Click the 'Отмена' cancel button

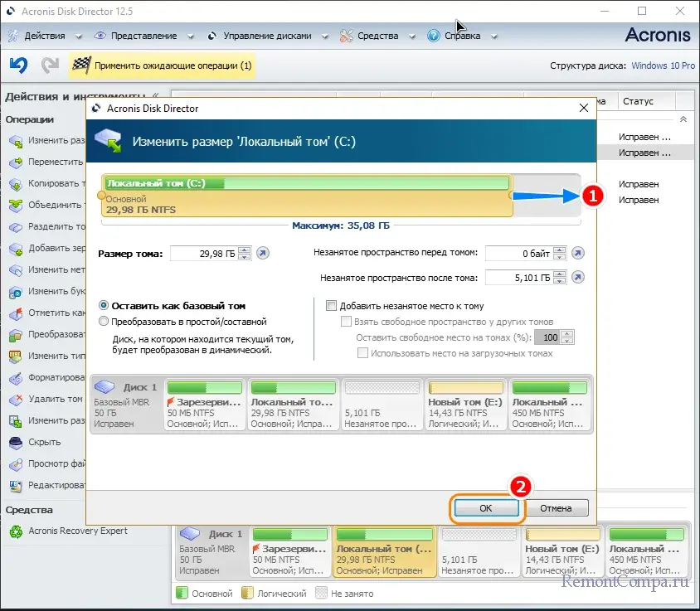556,508
